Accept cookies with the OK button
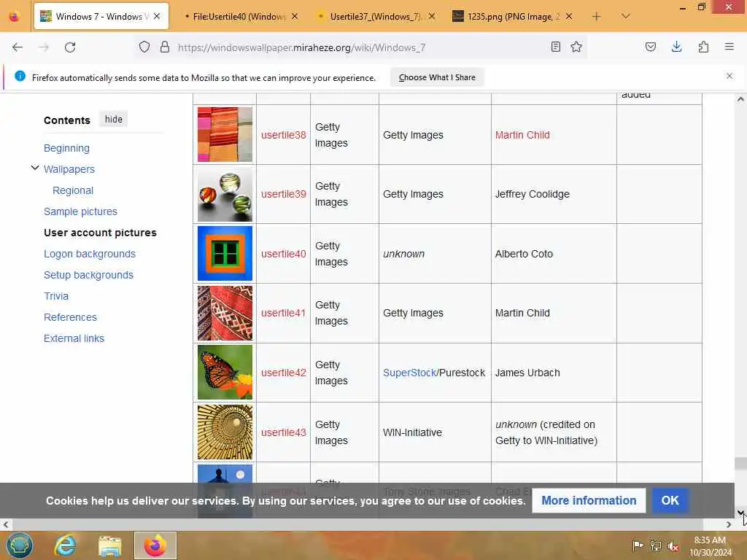 [x=670, y=500]
